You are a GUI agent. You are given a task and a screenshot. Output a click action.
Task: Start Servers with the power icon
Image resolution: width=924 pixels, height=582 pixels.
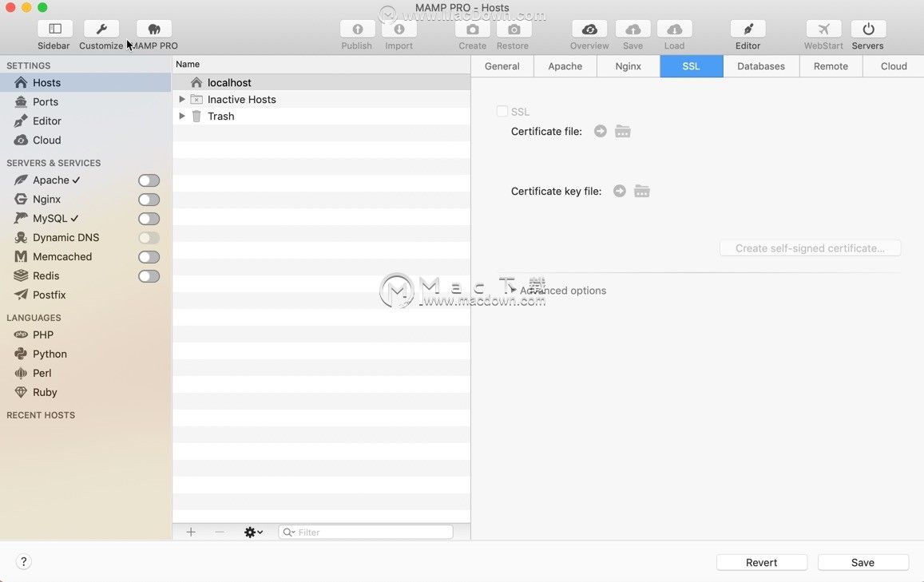click(868, 29)
